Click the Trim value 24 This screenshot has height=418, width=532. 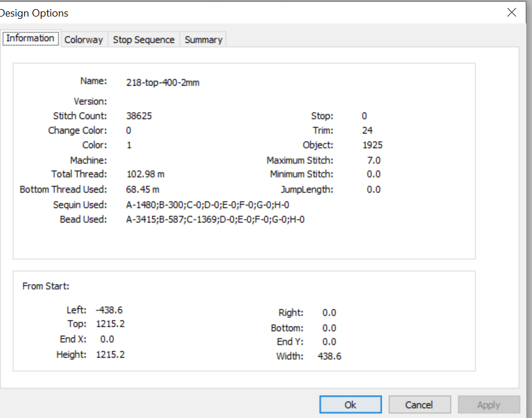pyautogui.click(x=367, y=131)
